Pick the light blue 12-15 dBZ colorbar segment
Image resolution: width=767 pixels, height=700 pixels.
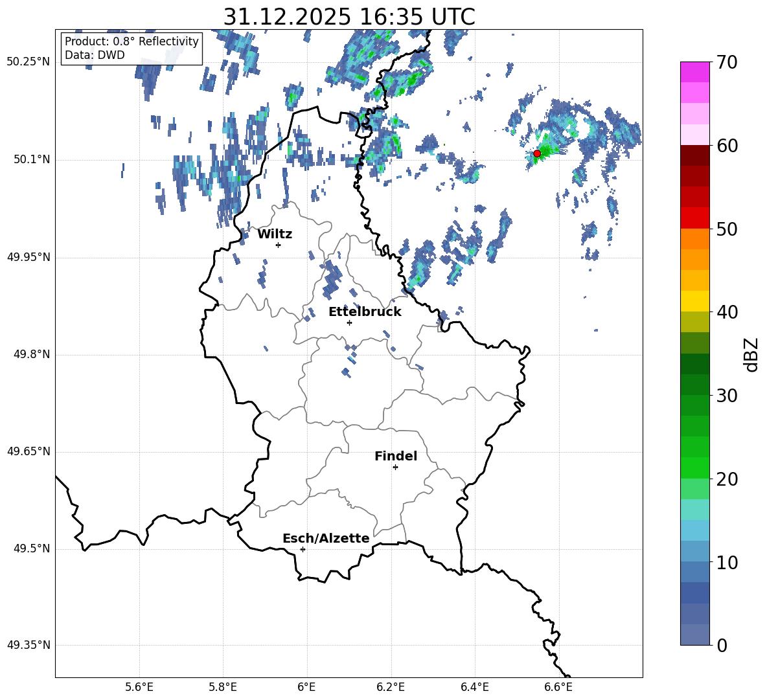click(695, 530)
